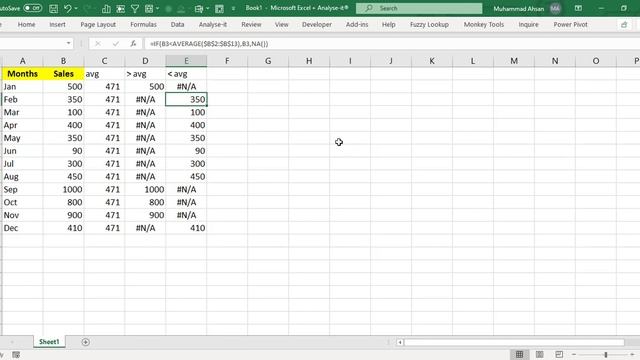Expand the dropdown next to the grid icon
Image resolution: width=640 pixels, height=360 pixels.
click(158, 9)
